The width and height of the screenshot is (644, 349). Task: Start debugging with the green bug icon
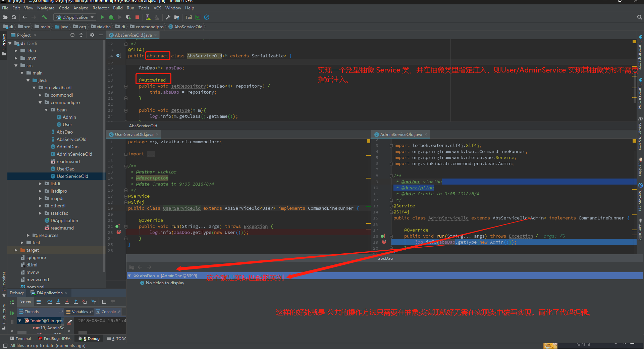(x=111, y=17)
